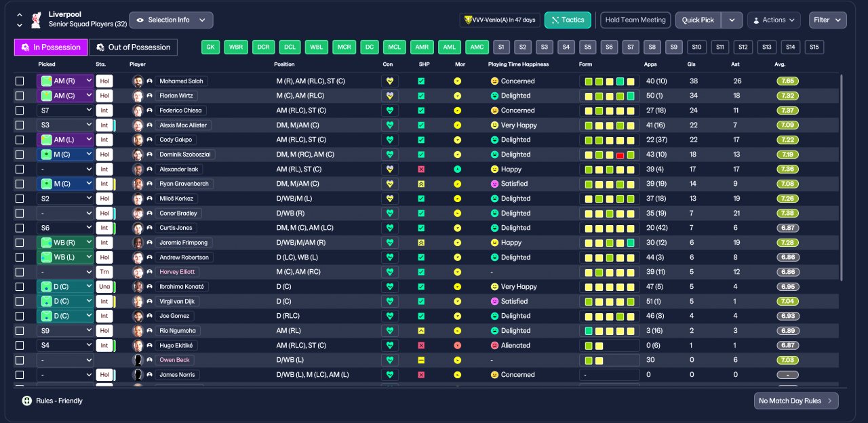This screenshot has width=868, height=423.
Task: Click the person icon beside Dominik Szoboszlai
Action: (149, 155)
